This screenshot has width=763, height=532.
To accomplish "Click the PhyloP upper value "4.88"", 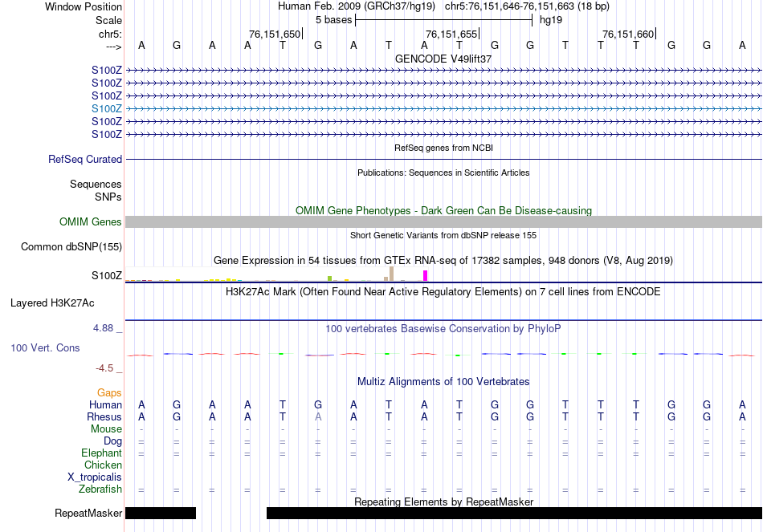I will 103,328.
